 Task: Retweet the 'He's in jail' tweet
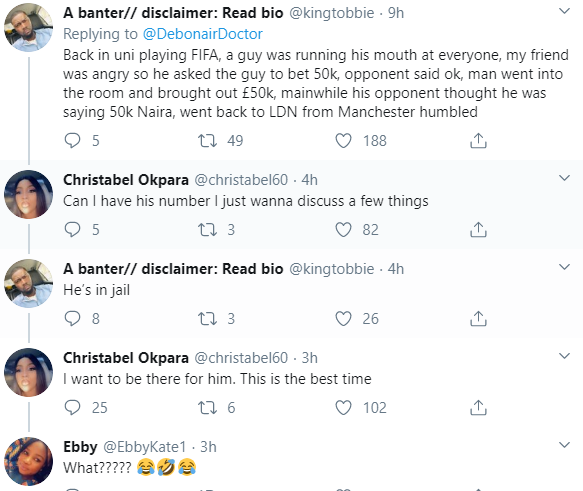click(x=207, y=319)
